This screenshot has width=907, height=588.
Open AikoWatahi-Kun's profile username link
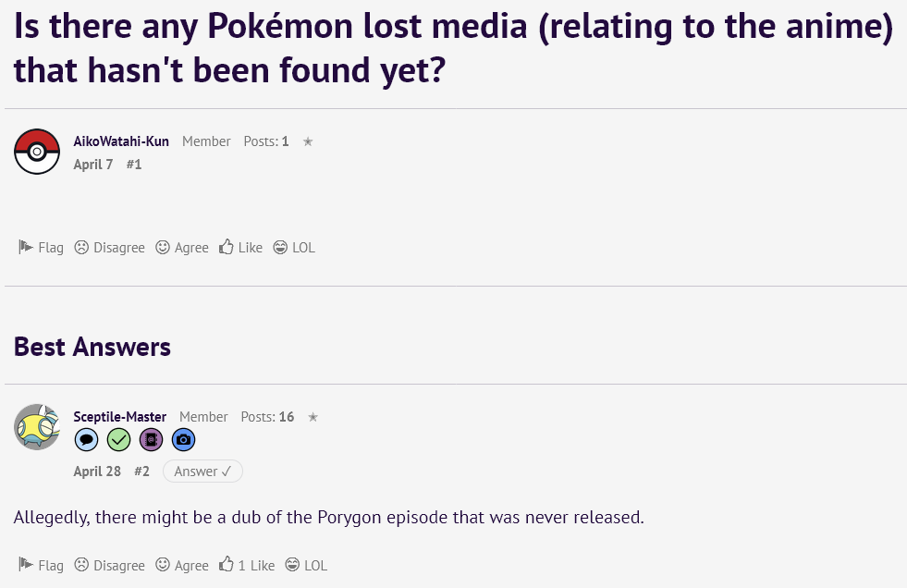pos(121,141)
